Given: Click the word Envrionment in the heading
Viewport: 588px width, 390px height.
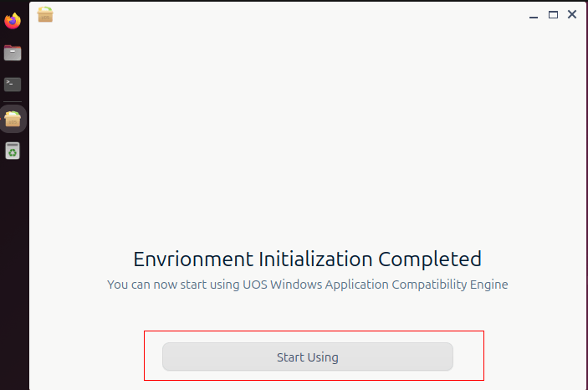Looking at the screenshot, I should coord(193,259).
